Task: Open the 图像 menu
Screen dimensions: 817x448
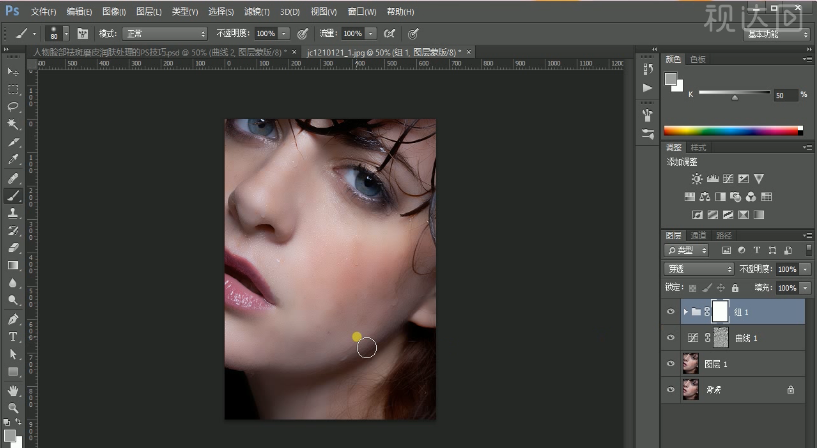Action: coord(114,11)
